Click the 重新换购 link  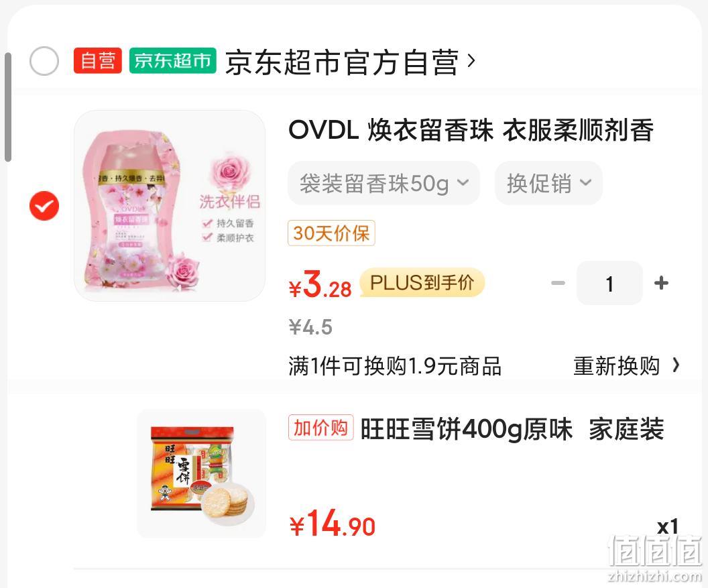coord(616,365)
